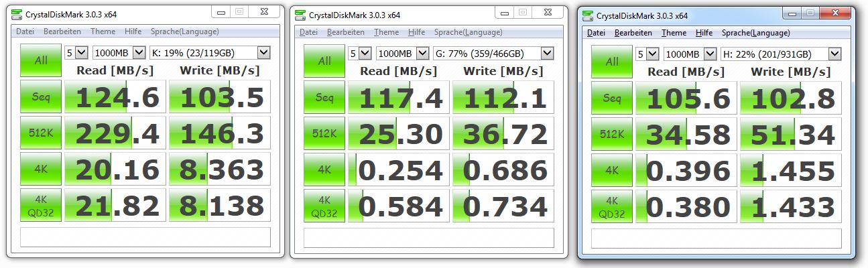868x268 pixels.
Task: Start Seq test in the H: drive window
Action: coord(611,98)
